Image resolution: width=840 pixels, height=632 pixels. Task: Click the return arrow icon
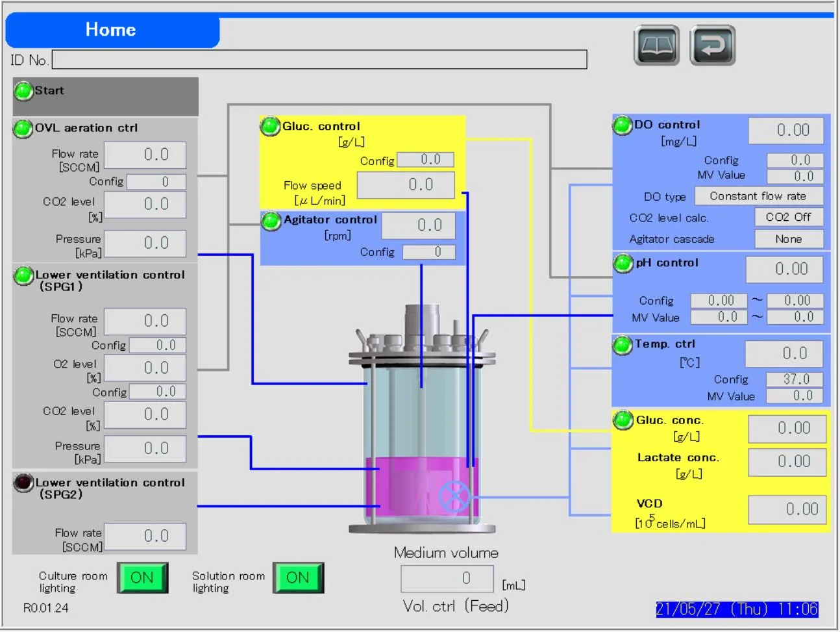(x=712, y=45)
